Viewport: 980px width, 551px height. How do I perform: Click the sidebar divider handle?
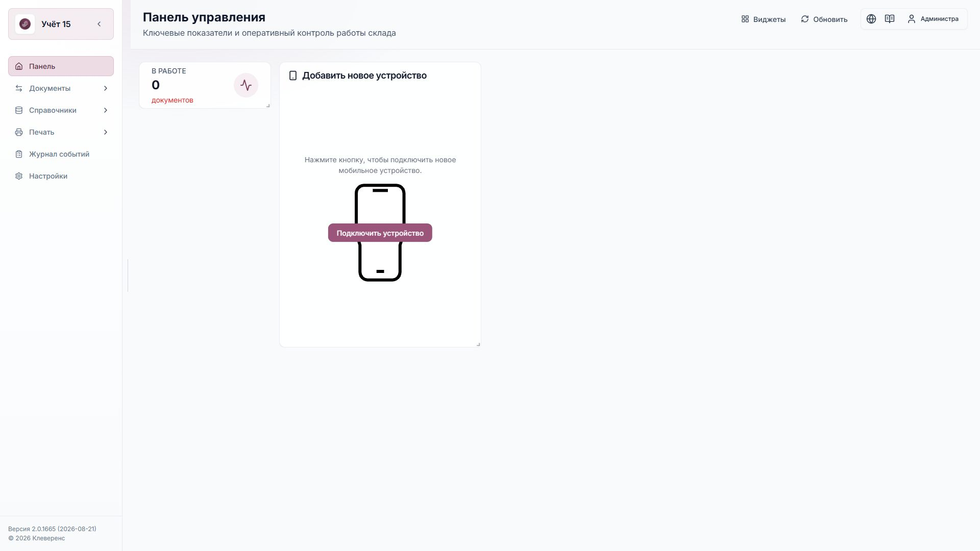[128, 275]
